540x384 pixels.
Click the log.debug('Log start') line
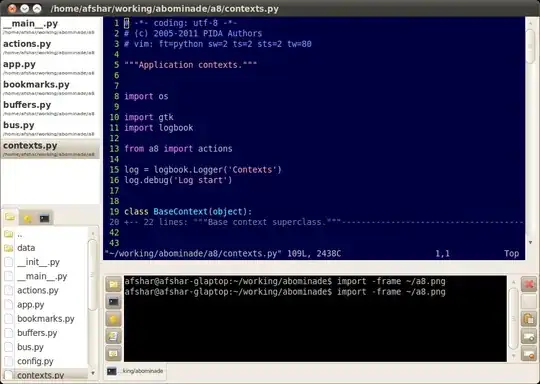click(x=178, y=180)
